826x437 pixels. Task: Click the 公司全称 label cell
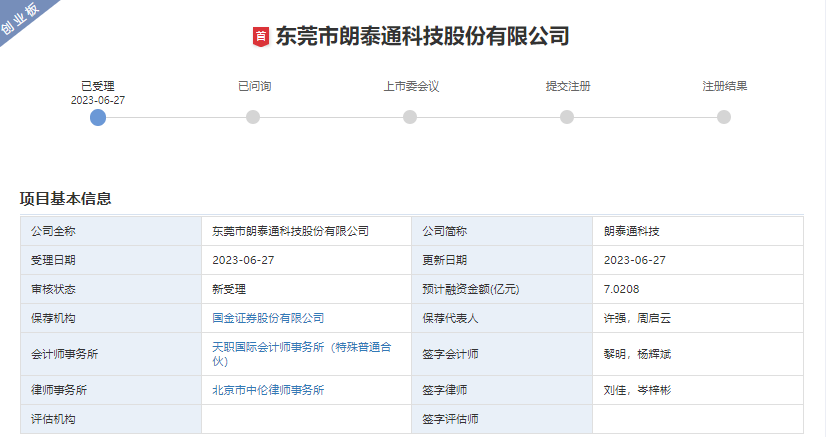(111, 231)
